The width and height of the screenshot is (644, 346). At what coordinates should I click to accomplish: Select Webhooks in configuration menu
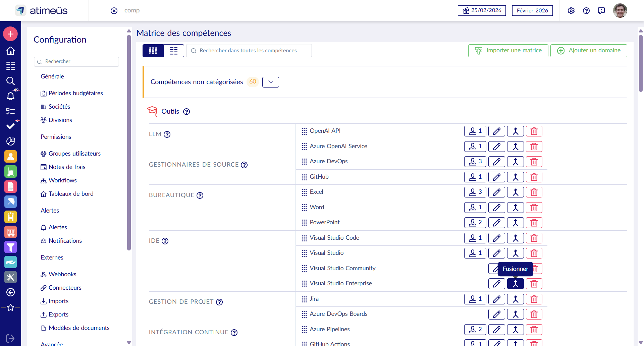[62, 274]
